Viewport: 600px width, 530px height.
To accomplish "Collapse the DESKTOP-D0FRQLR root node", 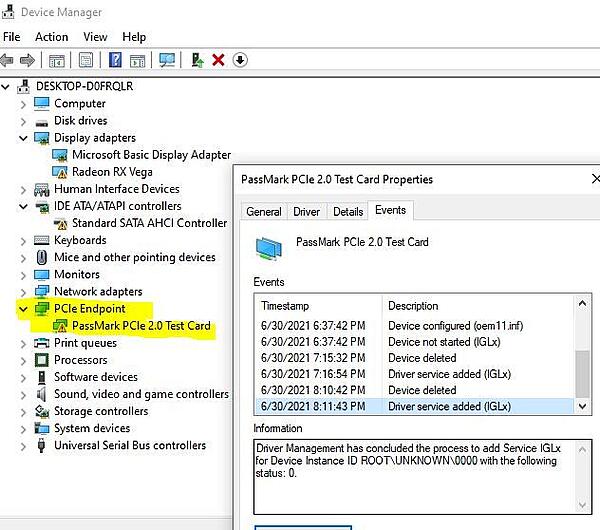I will pos(5,86).
